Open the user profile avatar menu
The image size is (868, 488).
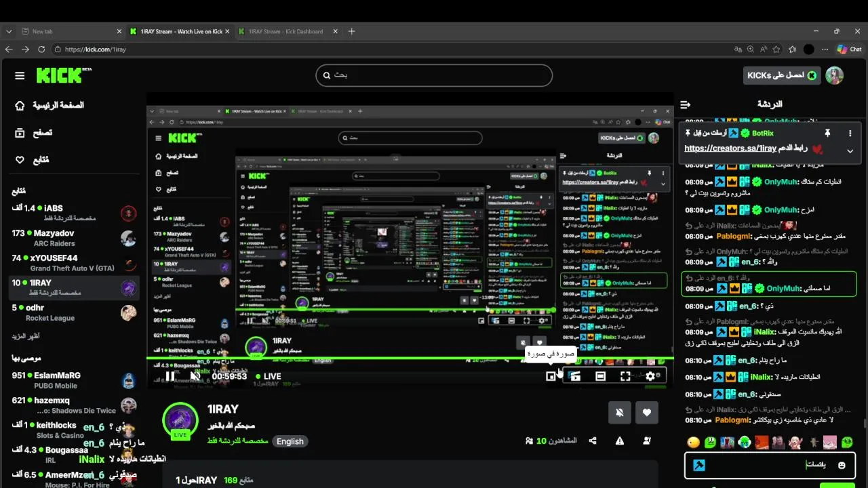pyautogui.click(x=834, y=75)
